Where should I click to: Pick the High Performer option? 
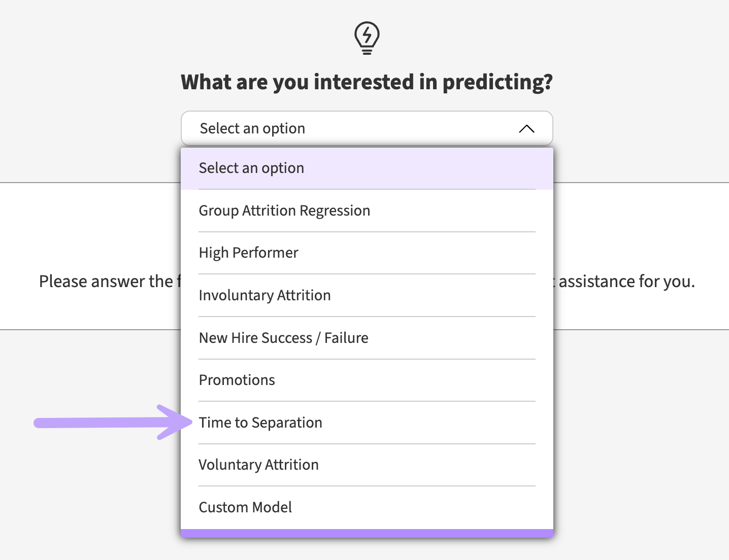pyautogui.click(x=367, y=253)
